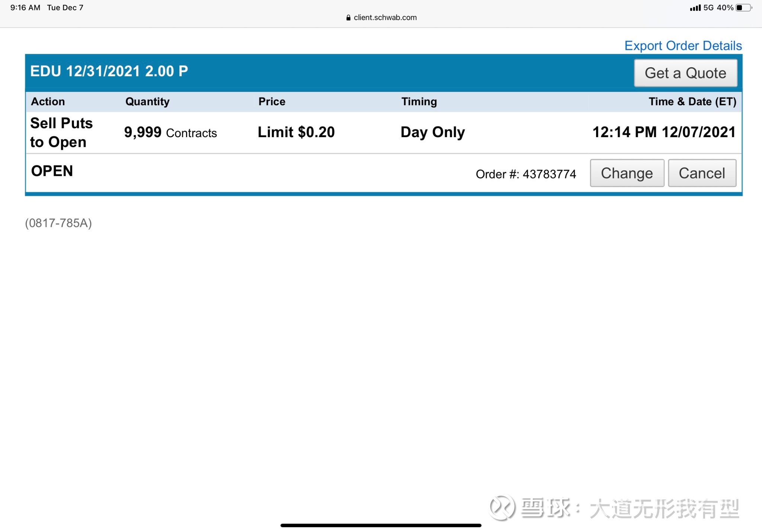
Task: Cancel the open EDU order
Action: 702,173
